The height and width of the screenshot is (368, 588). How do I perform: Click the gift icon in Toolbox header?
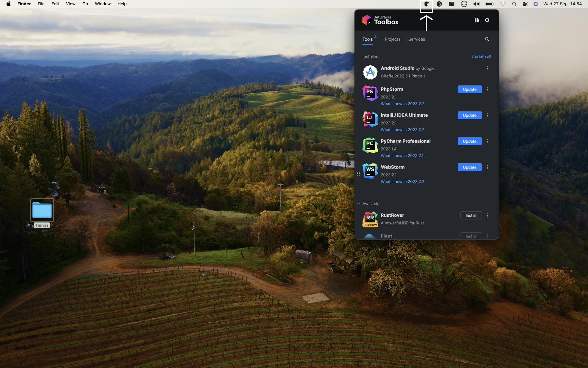(x=476, y=20)
